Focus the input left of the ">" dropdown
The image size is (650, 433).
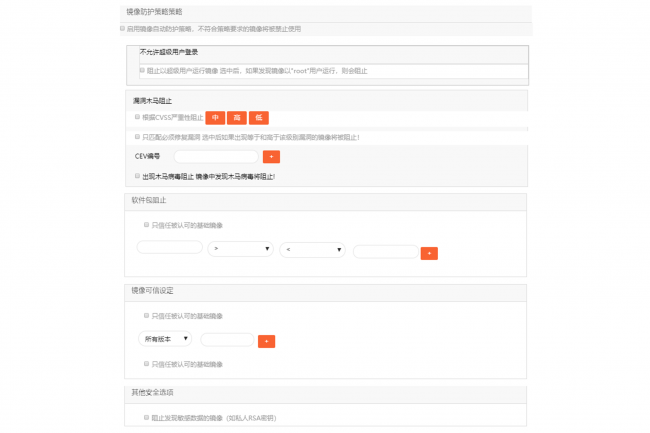point(169,247)
